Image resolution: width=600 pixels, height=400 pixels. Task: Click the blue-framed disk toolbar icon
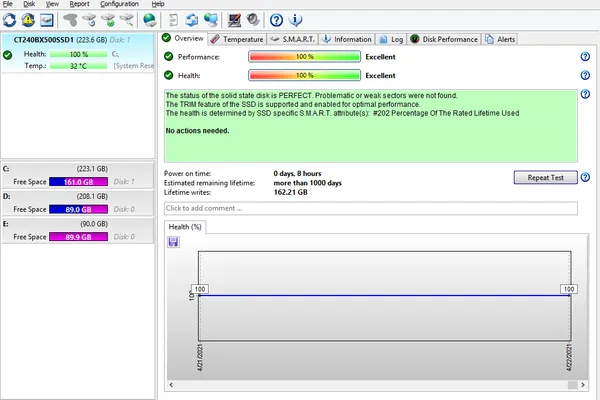coord(47,20)
